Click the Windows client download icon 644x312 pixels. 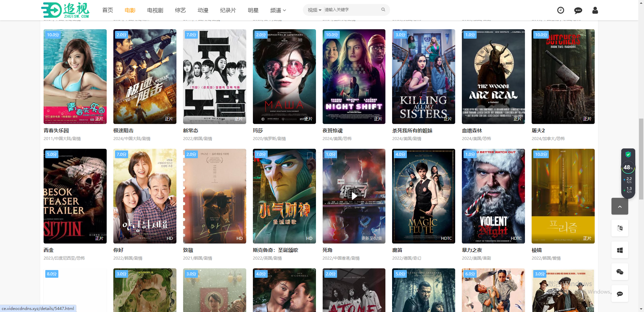pos(620,250)
